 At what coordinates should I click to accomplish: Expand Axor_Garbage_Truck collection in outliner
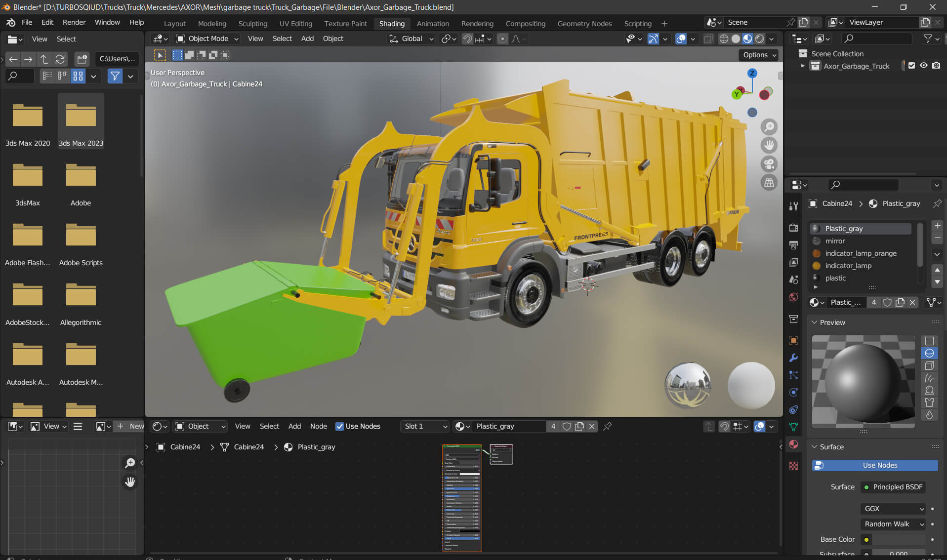[x=803, y=66]
